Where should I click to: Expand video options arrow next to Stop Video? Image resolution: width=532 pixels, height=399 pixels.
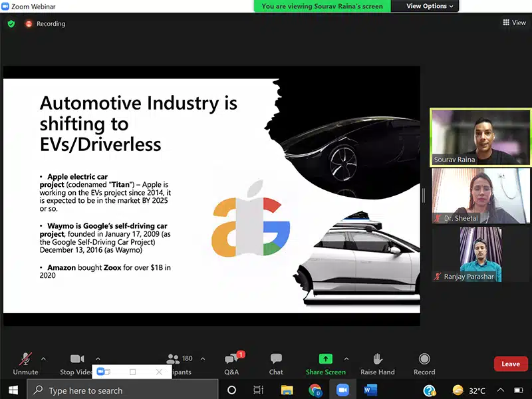point(98,358)
